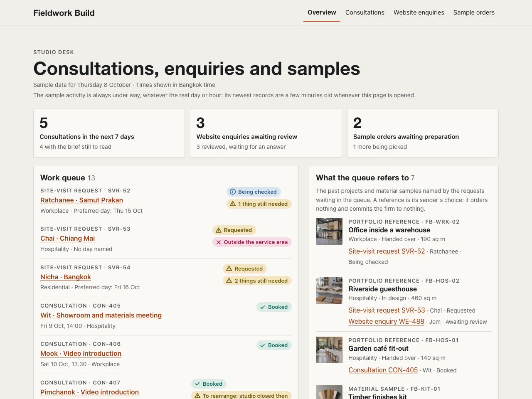The image size is (532, 399).
Task: Click the Riverside guesthouse title
Action: pyautogui.click(x=382, y=289)
